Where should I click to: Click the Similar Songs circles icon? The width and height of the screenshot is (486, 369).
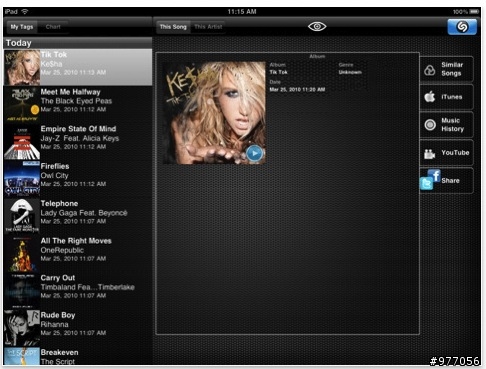pos(430,70)
